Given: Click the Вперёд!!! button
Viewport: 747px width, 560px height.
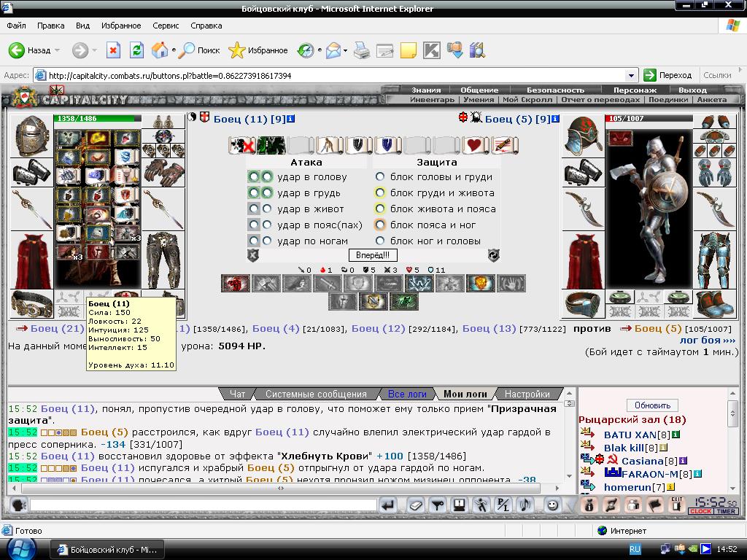Looking at the screenshot, I should pyautogui.click(x=373, y=255).
